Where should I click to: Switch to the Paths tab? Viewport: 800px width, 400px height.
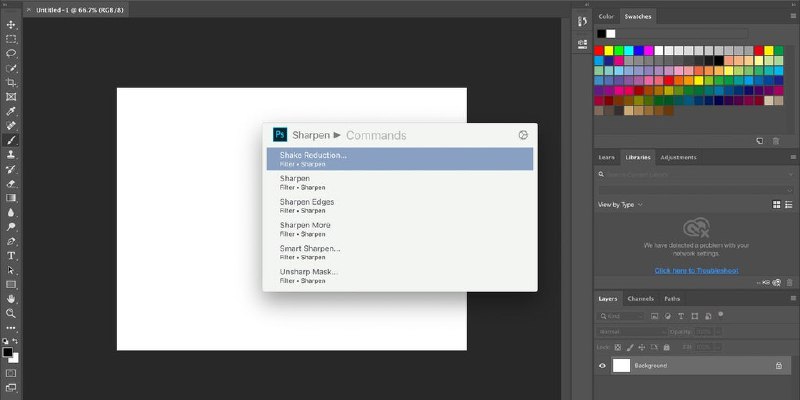point(672,298)
